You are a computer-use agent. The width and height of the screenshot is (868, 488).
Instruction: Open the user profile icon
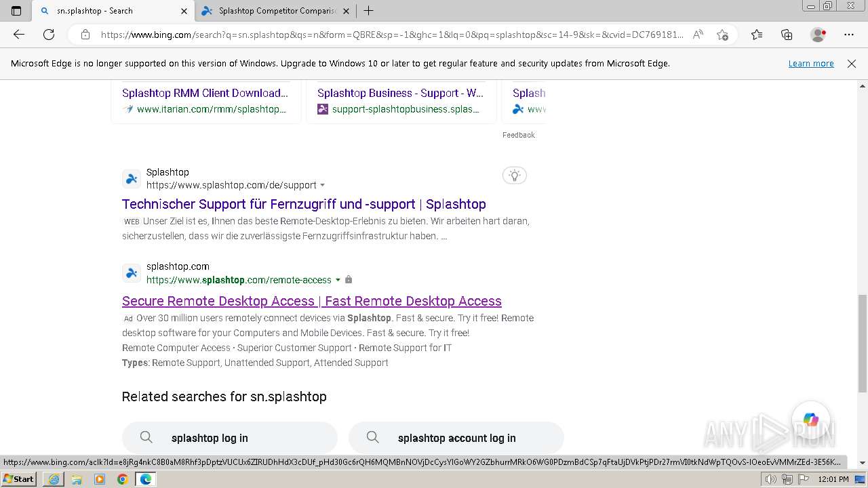tap(818, 35)
